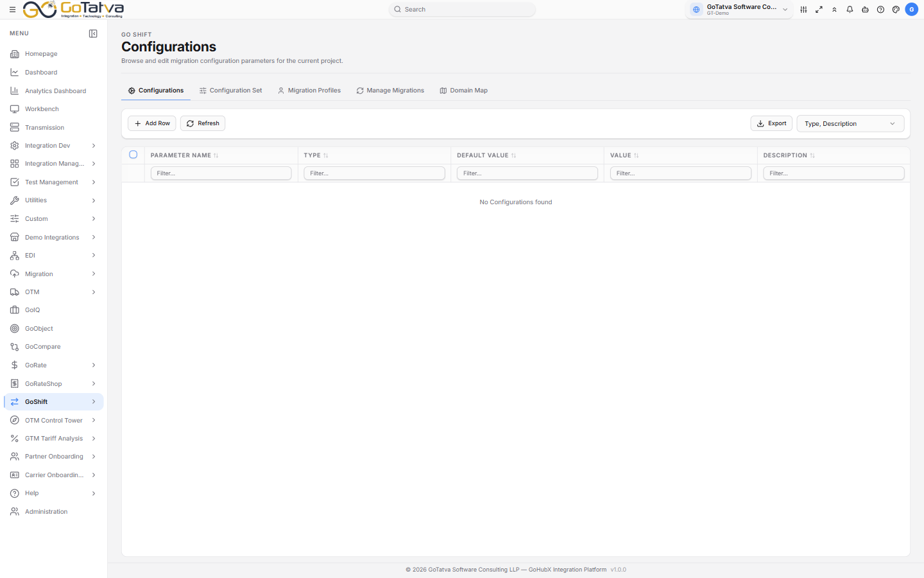Image resolution: width=924 pixels, height=578 pixels.
Task: Open the Partner Onboarding link
Action: coord(54,457)
